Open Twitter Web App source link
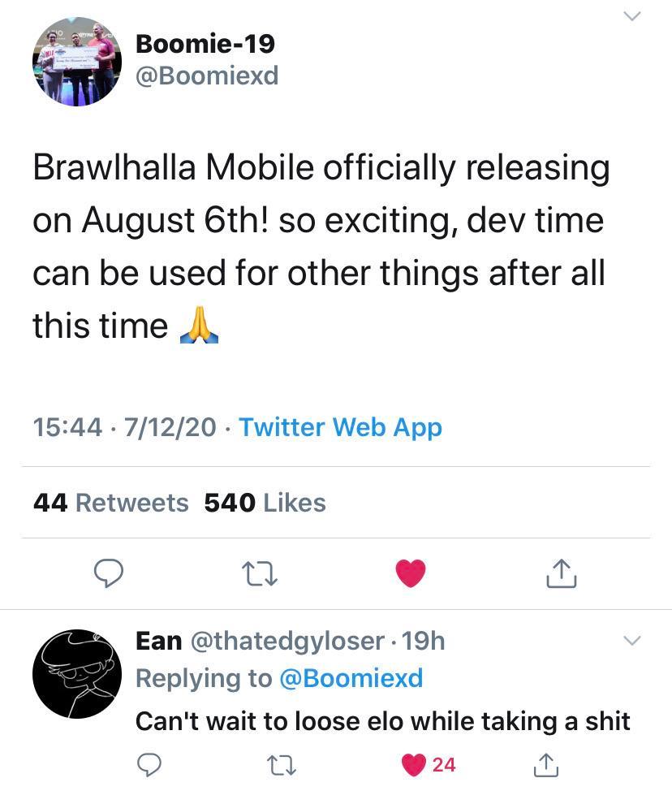 point(340,427)
